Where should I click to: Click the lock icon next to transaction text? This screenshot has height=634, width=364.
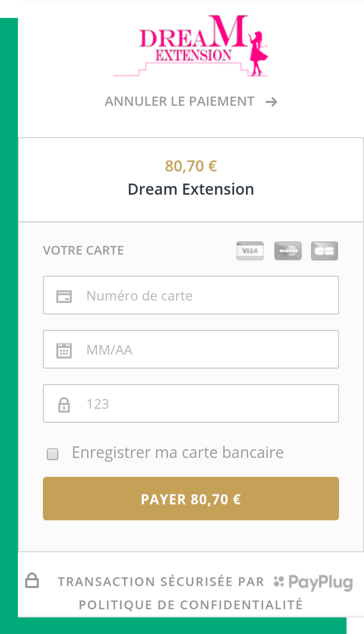point(32,580)
